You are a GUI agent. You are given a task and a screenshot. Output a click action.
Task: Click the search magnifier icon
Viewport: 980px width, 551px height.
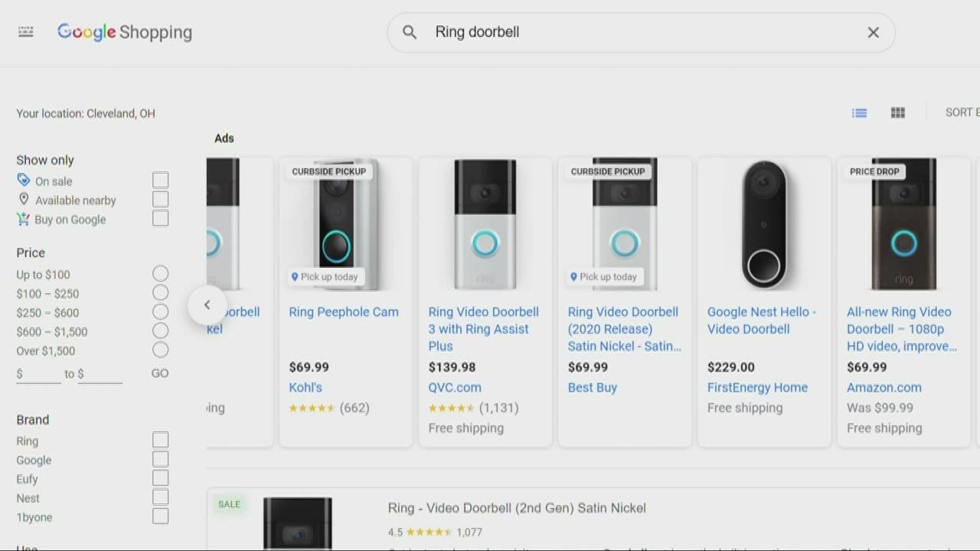click(410, 32)
